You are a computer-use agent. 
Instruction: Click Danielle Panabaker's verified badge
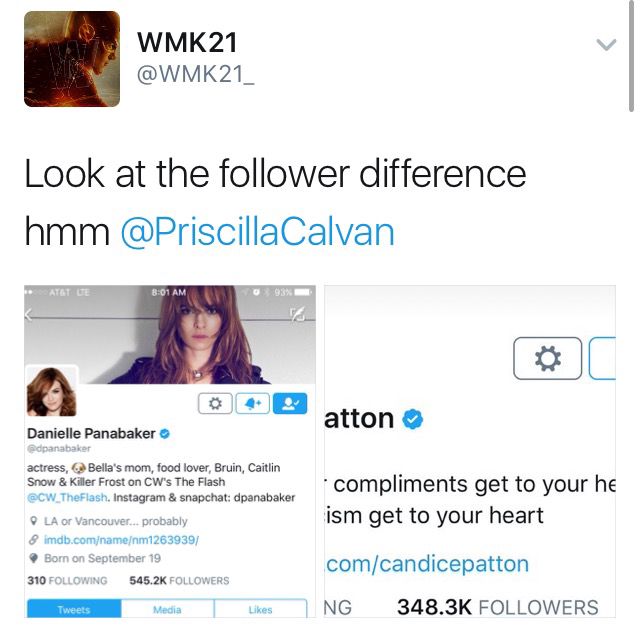pyautogui.click(x=164, y=433)
